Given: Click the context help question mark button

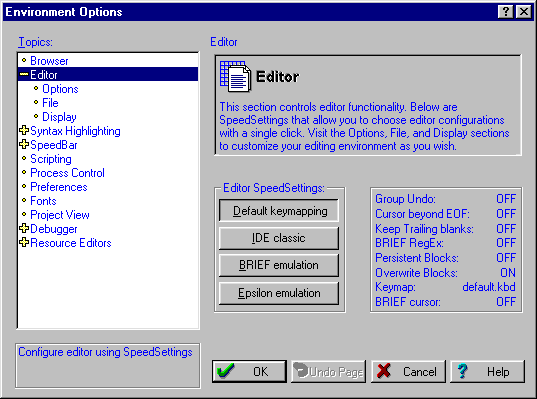Looking at the screenshot, I should point(505,12).
